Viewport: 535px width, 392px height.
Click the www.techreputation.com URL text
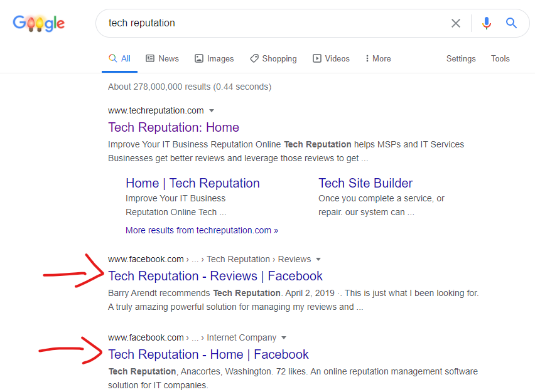[156, 111]
